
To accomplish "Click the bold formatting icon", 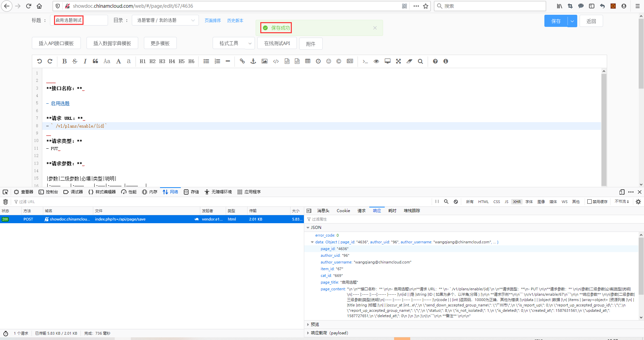I will [64, 61].
